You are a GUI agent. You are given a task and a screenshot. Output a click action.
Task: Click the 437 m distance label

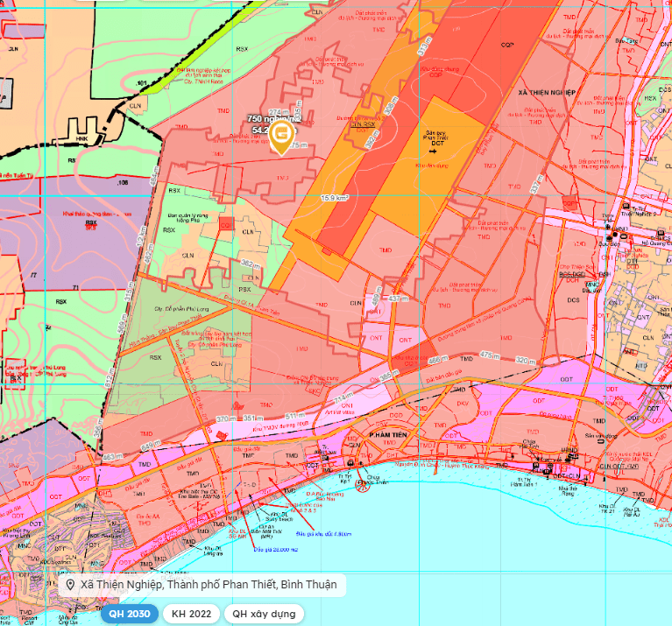[x=400, y=299]
